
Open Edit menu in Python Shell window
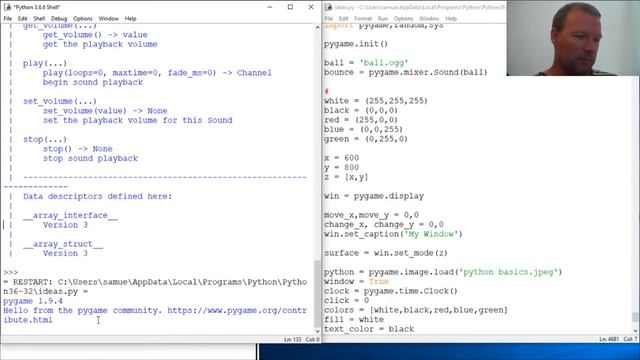pyautogui.click(x=22, y=19)
